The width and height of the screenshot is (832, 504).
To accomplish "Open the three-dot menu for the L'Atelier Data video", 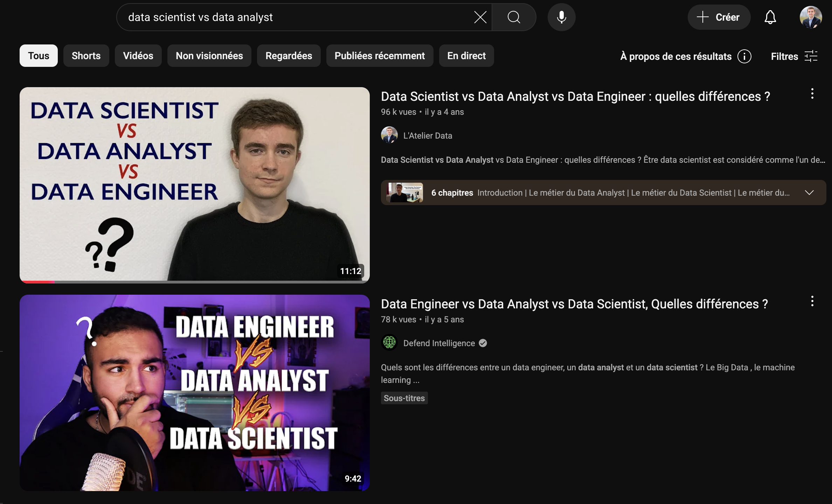I will click(812, 94).
